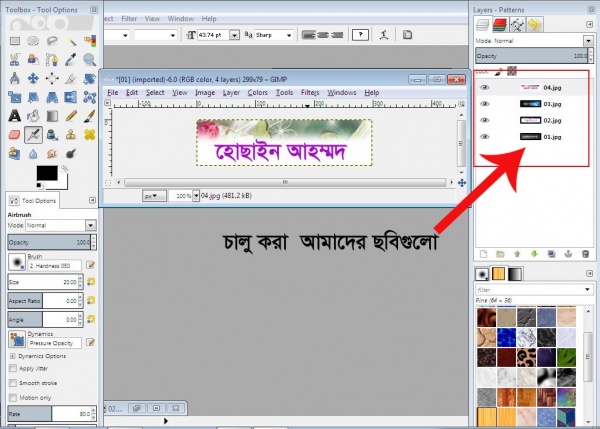Select the Heal tool
Screen dimensions: 600x429
coord(90,135)
